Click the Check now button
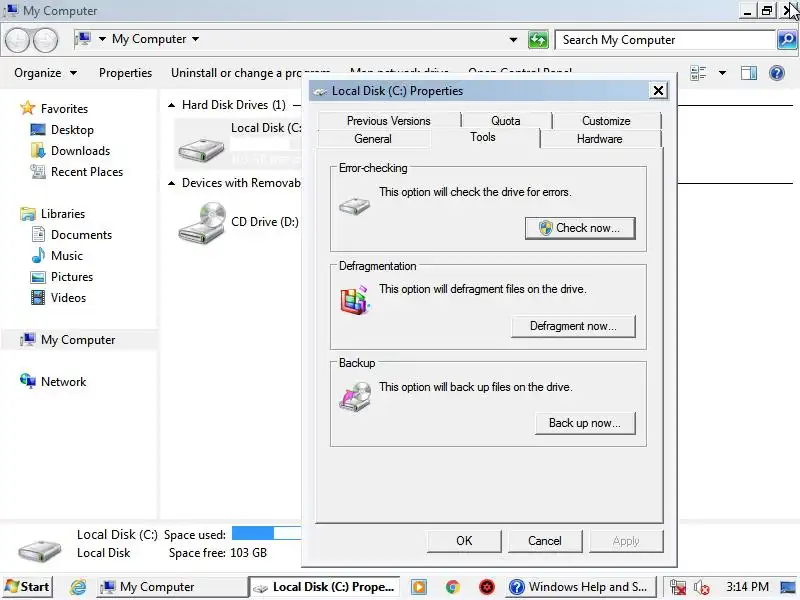This screenshot has width=800, height=600. (x=580, y=228)
